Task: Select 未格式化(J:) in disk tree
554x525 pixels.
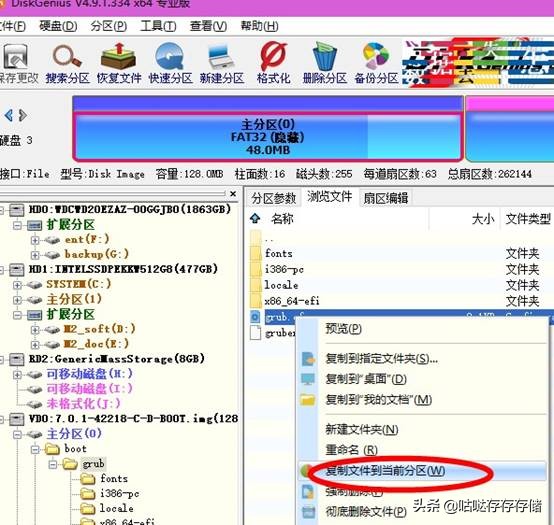Action: click(x=83, y=403)
